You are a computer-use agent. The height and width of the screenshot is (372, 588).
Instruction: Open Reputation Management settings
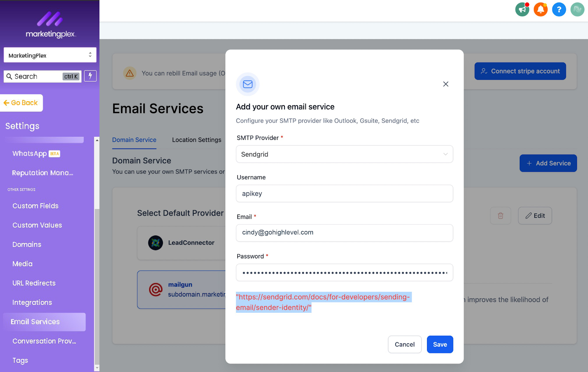(43, 173)
